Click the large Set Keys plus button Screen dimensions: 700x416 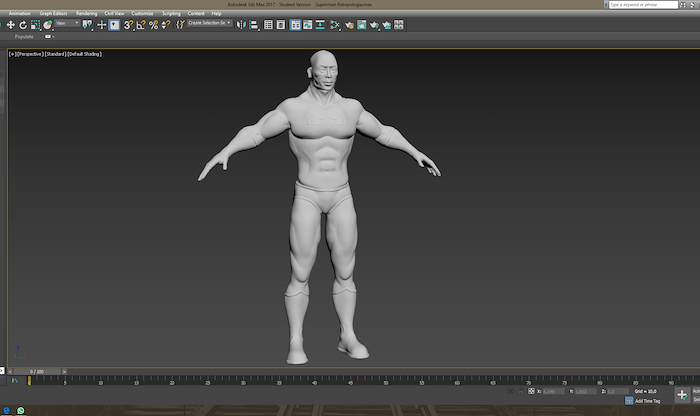682,395
